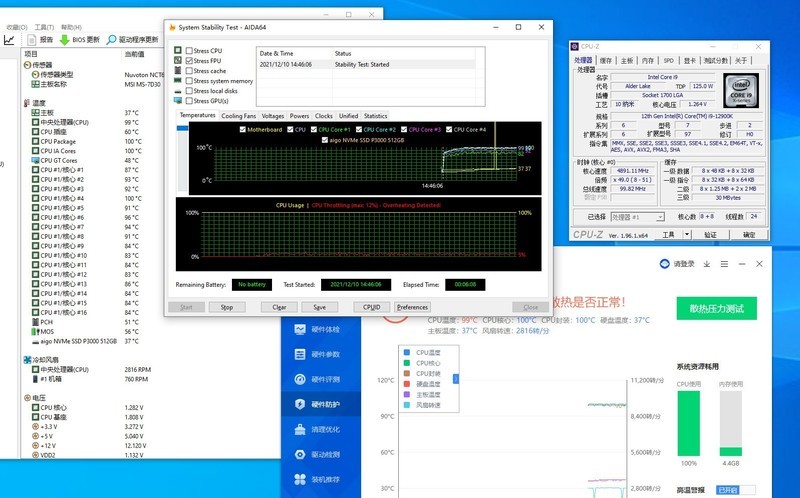
Task: Expand the chart legend blue arrow
Action: 456,379
